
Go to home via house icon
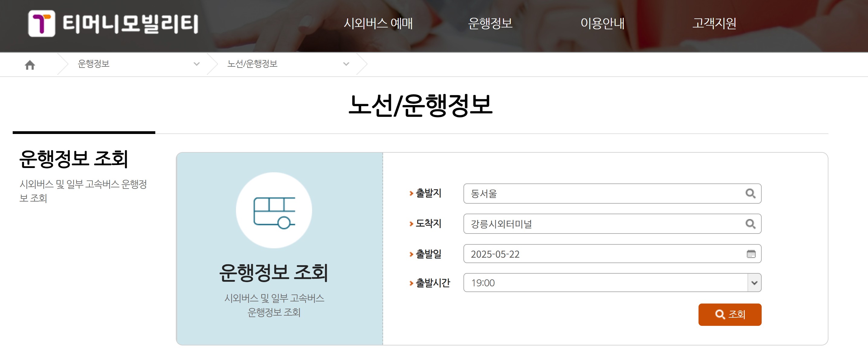tap(30, 65)
